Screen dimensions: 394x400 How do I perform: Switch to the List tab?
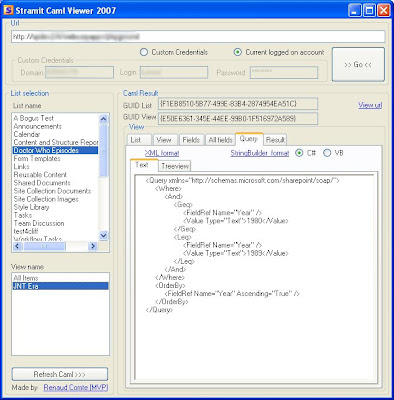[x=139, y=140]
